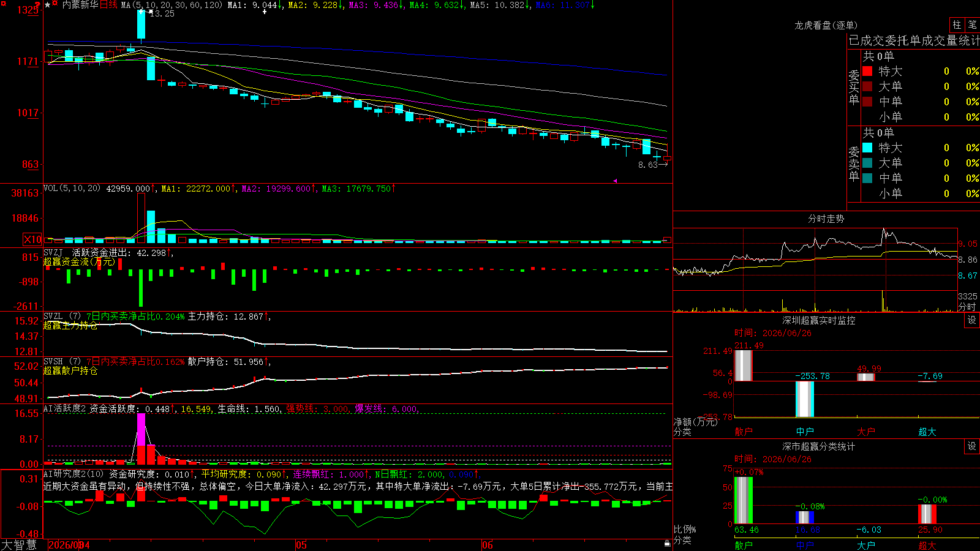Click the teal 大单 sell-order color swatch

(x=867, y=163)
